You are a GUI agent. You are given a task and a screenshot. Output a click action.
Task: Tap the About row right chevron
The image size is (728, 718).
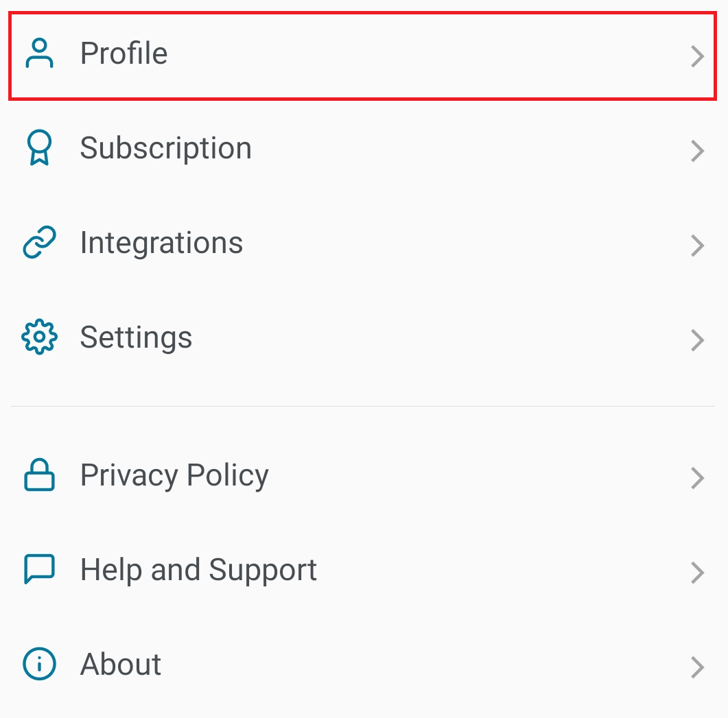[697, 667]
